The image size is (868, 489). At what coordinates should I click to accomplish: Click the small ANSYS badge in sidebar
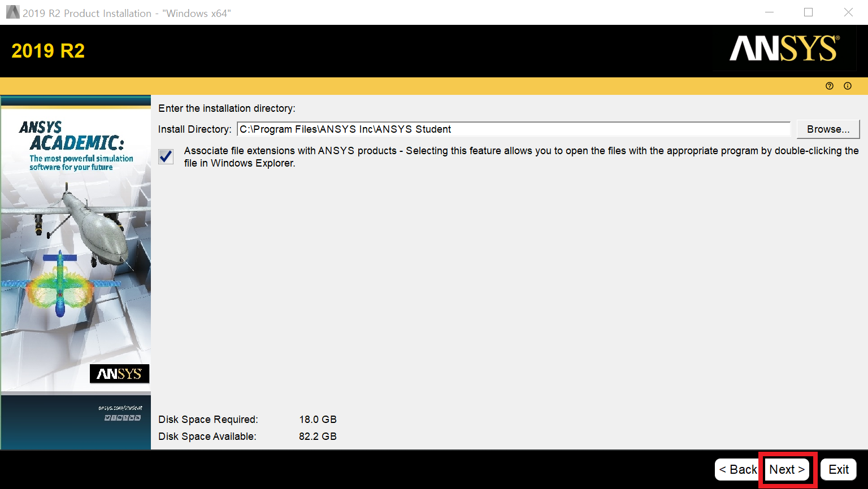[x=119, y=374]
